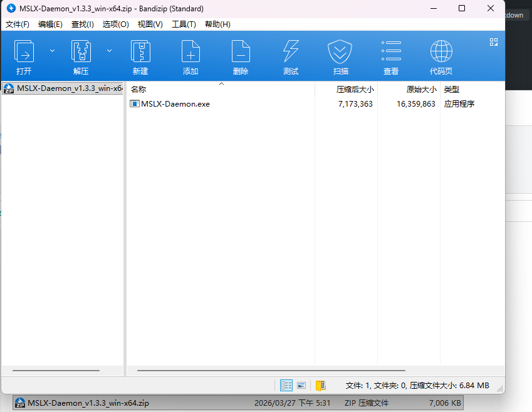532x412 pixels.
Task: Click the ZIP 压缩文件 type in Explorer row
Action: [367, 403]
